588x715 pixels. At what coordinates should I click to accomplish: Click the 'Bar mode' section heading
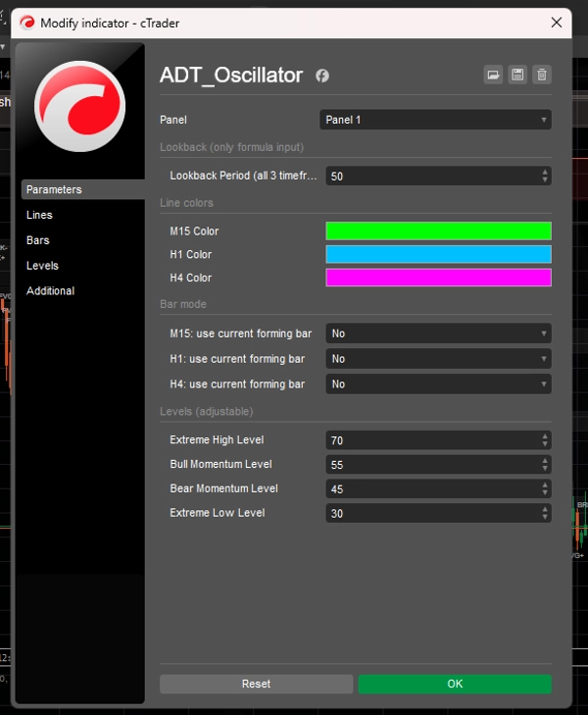point(183,304)
